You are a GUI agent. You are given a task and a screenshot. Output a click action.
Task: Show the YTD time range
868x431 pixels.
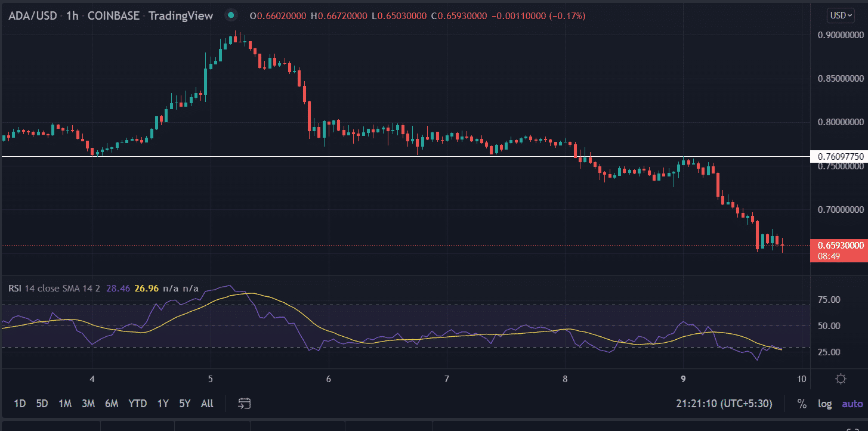click(138, 404)
